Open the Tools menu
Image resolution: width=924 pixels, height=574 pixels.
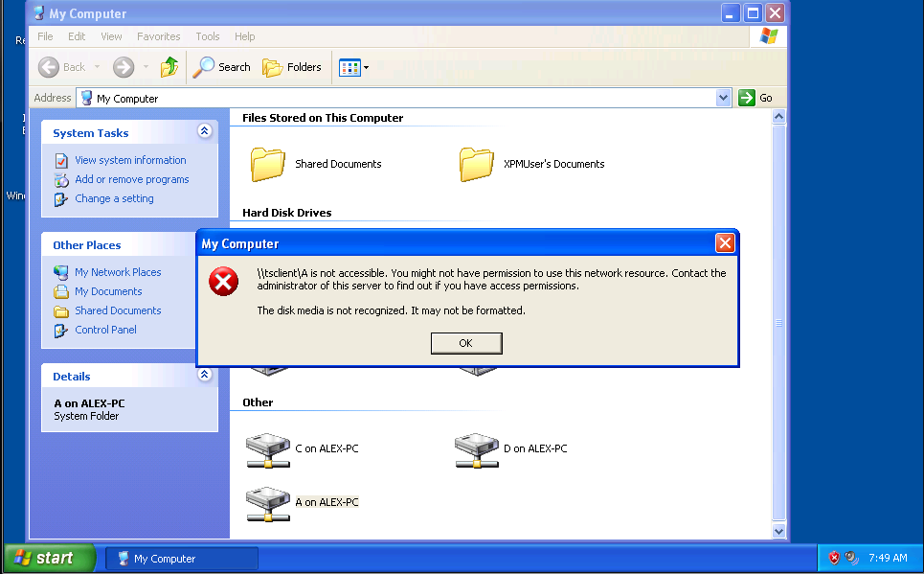pyautogui.click(x=208, y=36)
